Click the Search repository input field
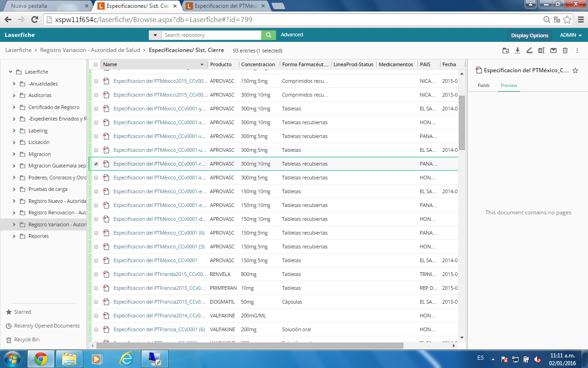This screenshot has height=368, width=588. (x=212, y=35)
